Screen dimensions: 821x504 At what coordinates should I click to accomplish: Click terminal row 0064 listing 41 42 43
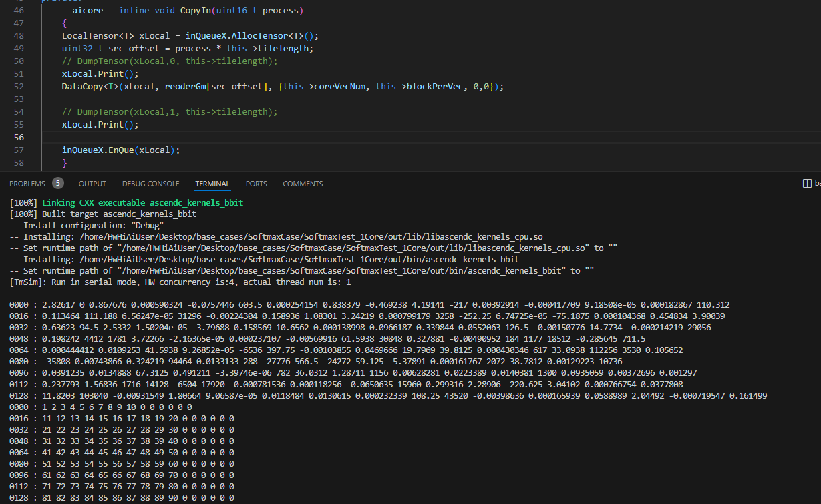(x=122, y=452)
